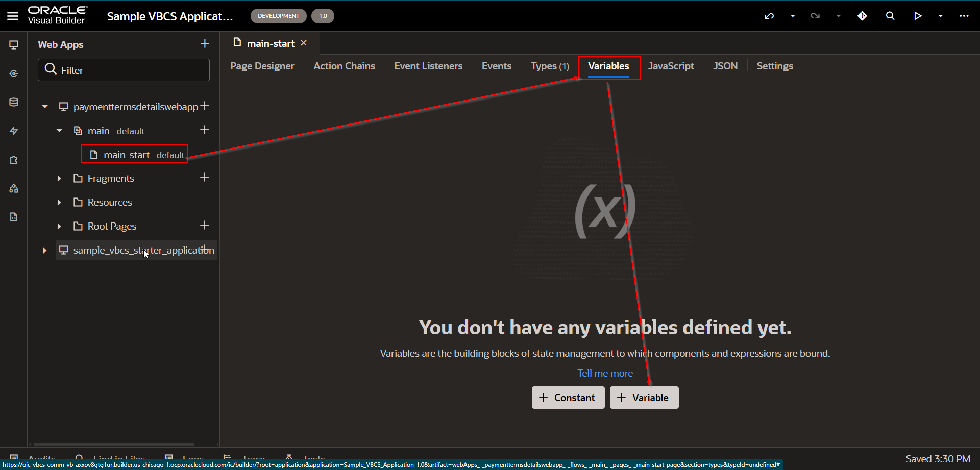
Task: Click the + Variable button
Action: [x=644, y=398]
